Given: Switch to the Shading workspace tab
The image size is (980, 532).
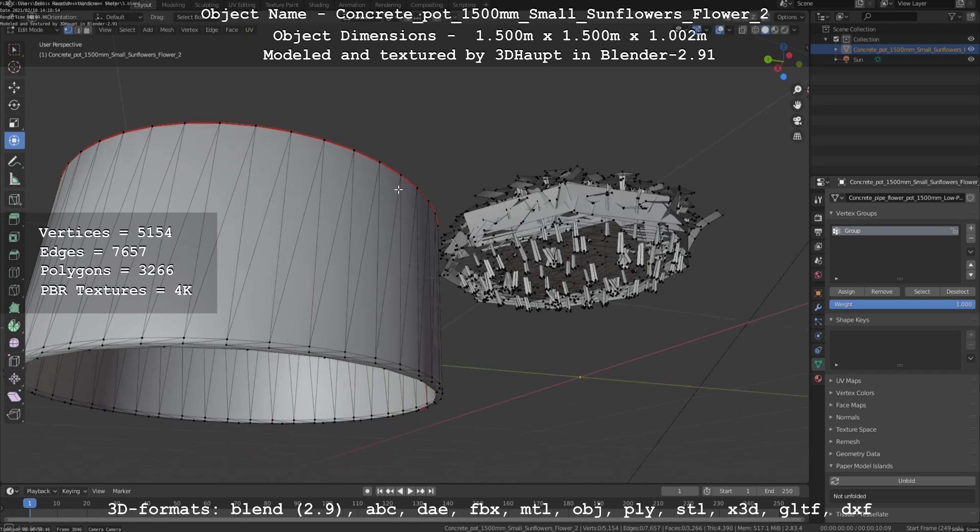Looking at the screenshot, I should pos(318,5).
